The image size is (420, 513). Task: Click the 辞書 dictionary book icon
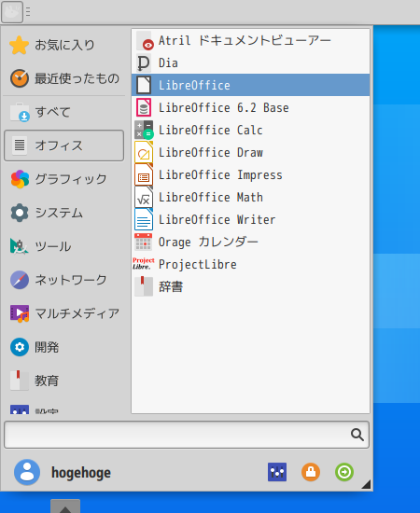point(144,286)
